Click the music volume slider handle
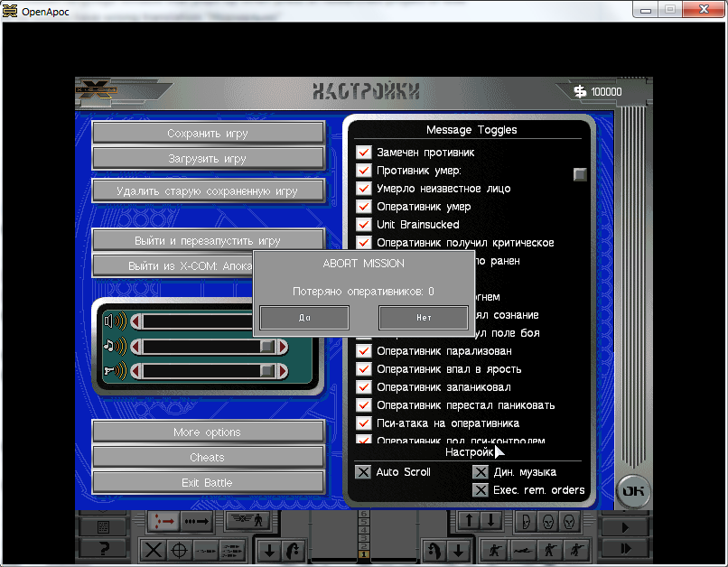This screenshot has height=567, width=728. 267,347
